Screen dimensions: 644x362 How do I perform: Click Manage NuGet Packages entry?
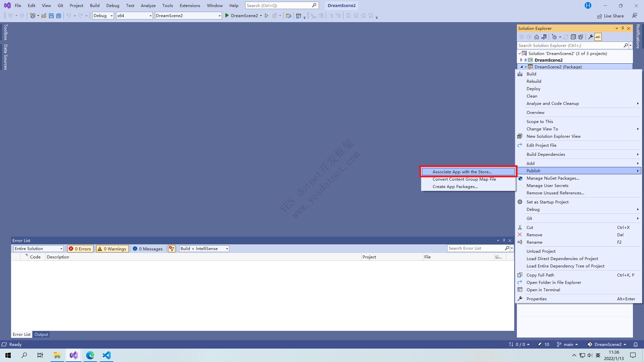[x=579, y=178]
